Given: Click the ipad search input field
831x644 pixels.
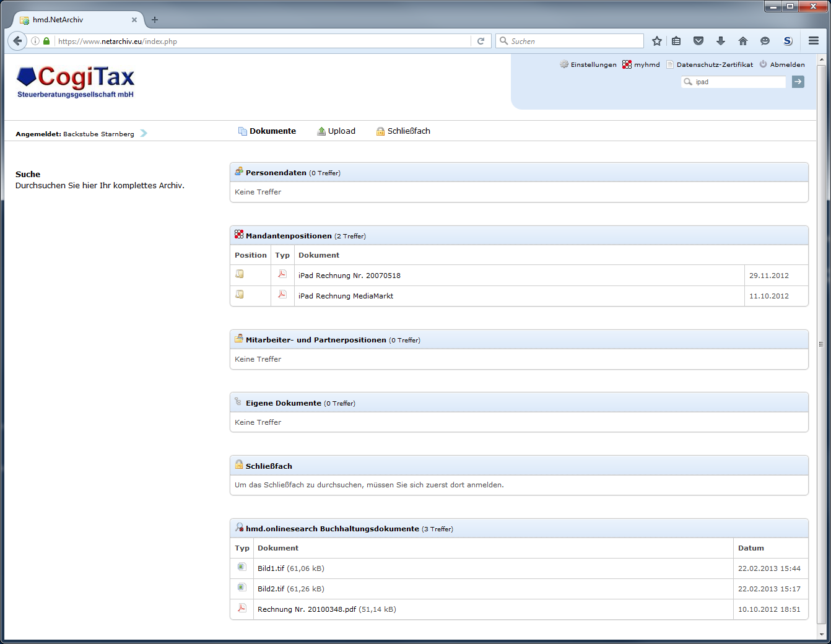Looking at the screenshot, I should [x=734, y=81].
